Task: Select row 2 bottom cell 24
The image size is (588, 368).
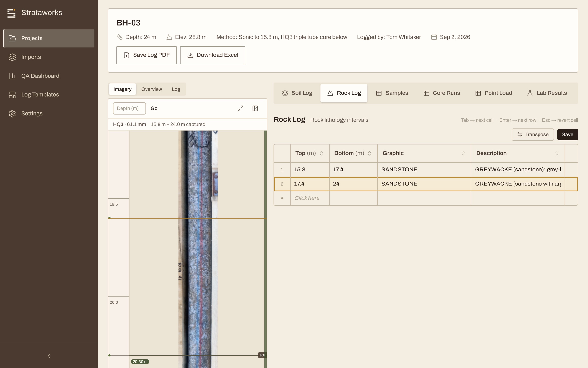Action: (353, 184)
